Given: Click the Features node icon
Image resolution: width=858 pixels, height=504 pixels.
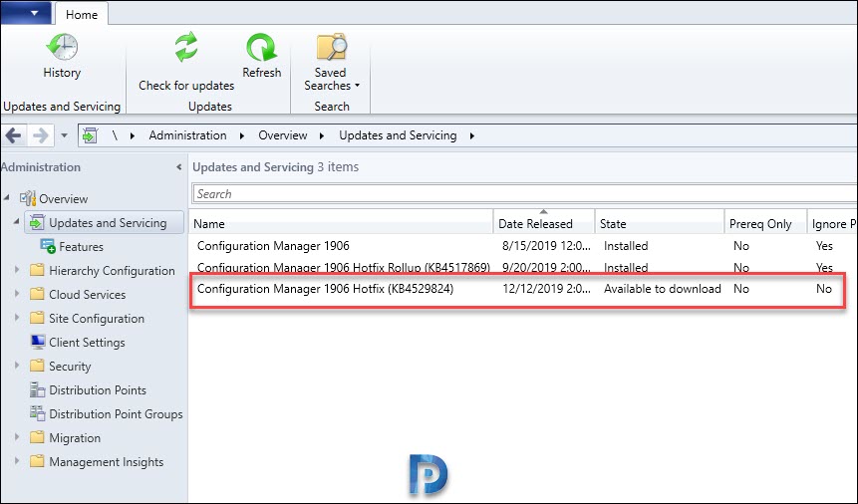Looking at the screenshot, I should pyautogui.click(x=48, y=246).
